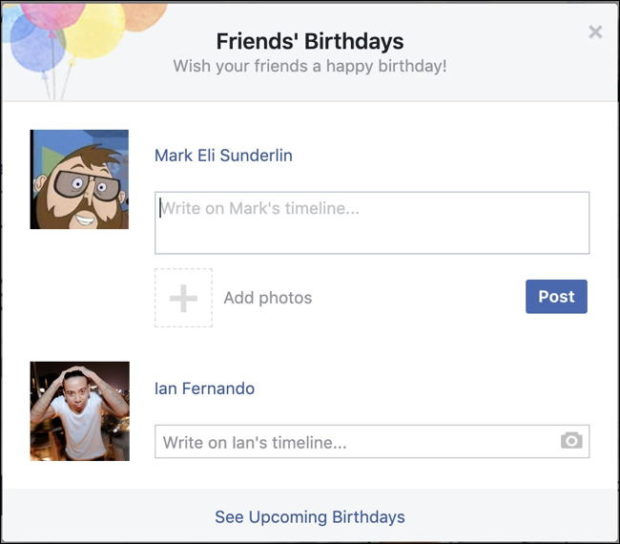The width and height of the screenshot is (620, 544).
Task: Click Mark Eli Sunderlin's cartoon profile picture
Action: coord(79,179)
